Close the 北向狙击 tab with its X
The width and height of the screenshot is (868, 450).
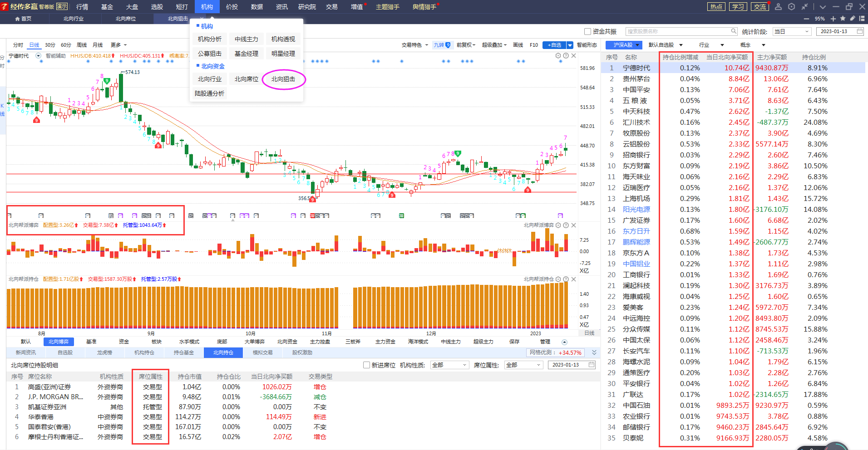coord(202,19)
